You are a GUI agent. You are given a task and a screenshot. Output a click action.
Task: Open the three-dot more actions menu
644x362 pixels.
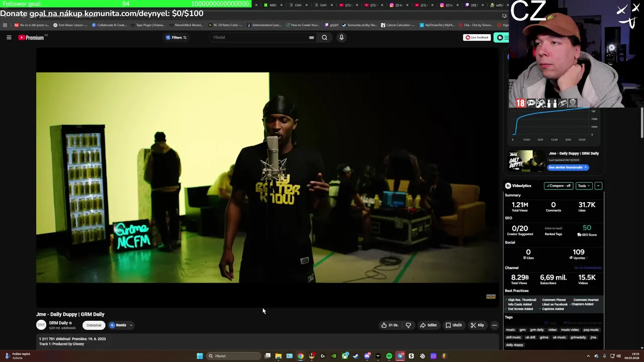[x=494, y=325]
